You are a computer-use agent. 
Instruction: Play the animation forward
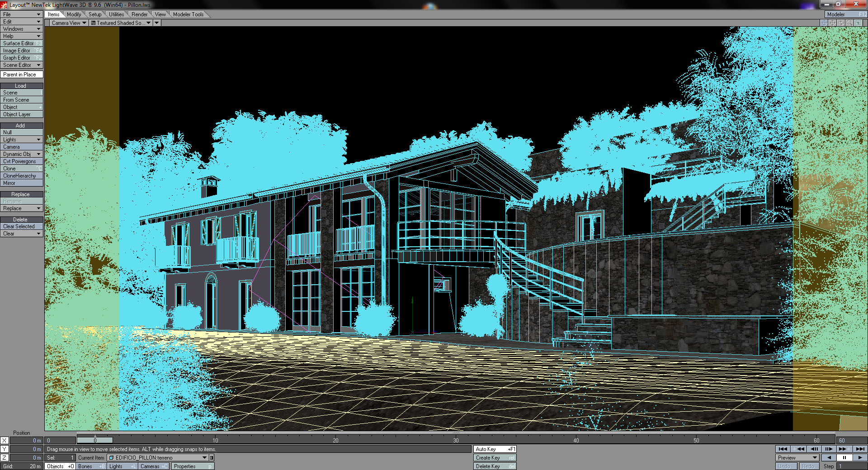859,457
